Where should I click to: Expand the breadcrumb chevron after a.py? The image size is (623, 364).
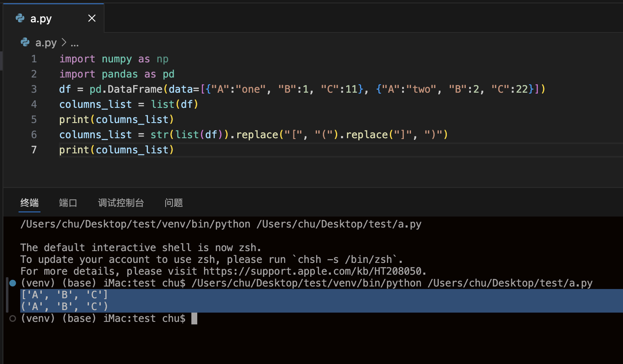[x=64, y=43]
